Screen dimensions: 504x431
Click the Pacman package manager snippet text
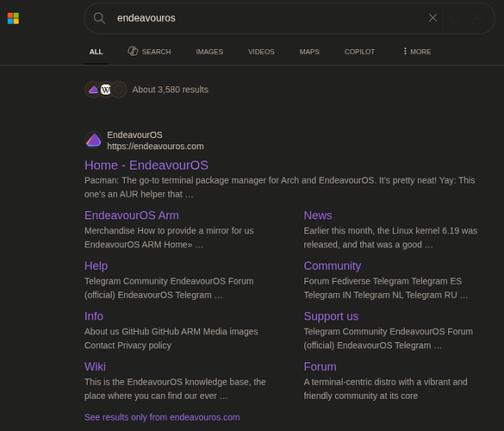pos(280,187)
